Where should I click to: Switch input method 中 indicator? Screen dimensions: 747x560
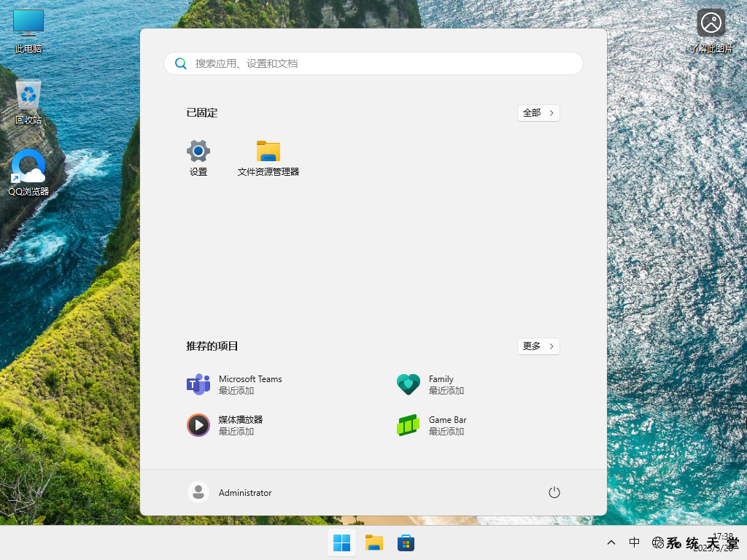tap(634, 542)
